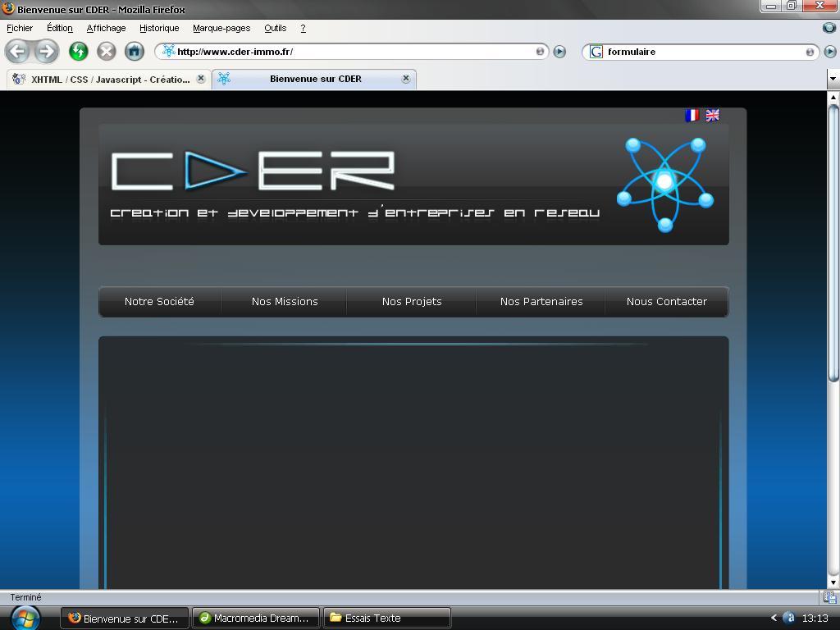Click the system tray icon beside the clock
The height and width of the screenshot is (630, 840).
pos(790,618)
